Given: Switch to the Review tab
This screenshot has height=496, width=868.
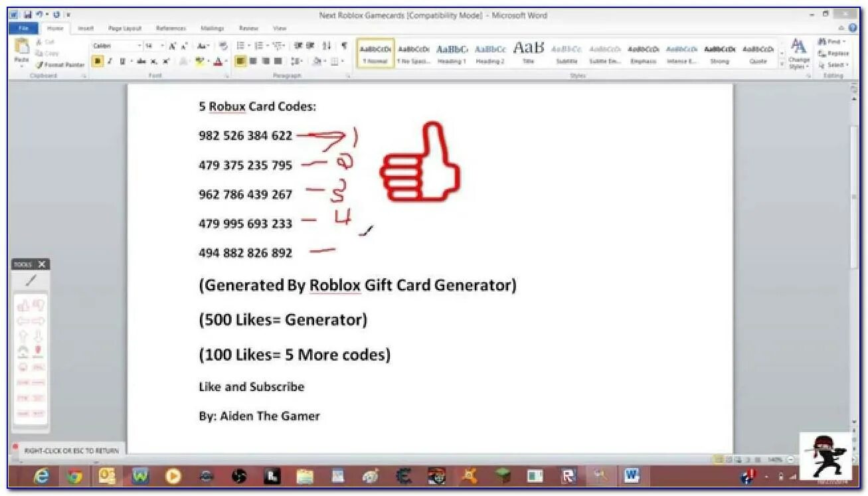Looking at the screenshot, I should (x=248, y=29).
